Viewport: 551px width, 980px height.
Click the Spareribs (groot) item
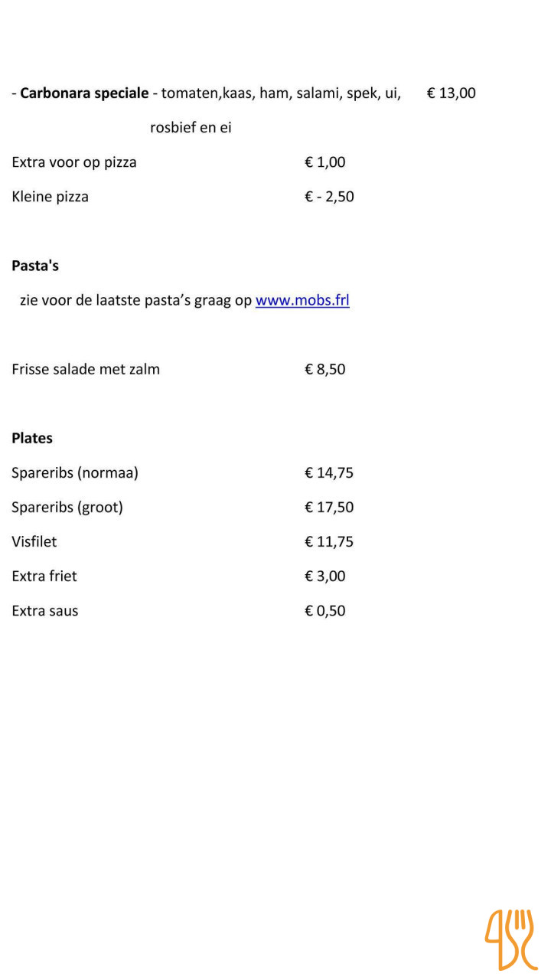67,507
